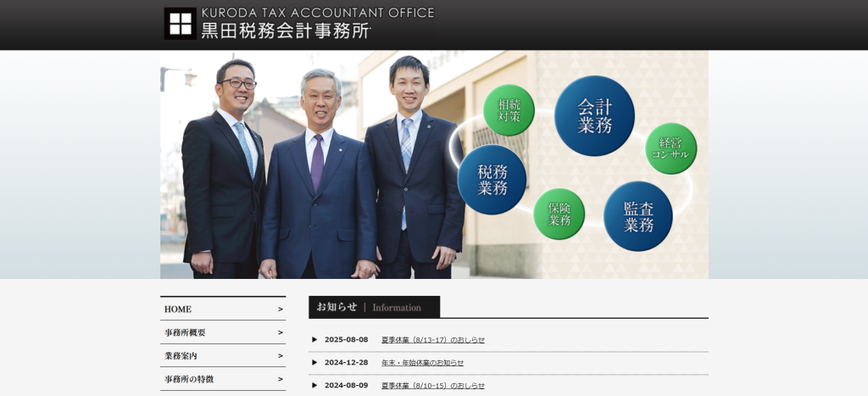Click the arrow marker beside 2024-12-28
The width and height of the screenshot is (868, 396).
point(314,363)
